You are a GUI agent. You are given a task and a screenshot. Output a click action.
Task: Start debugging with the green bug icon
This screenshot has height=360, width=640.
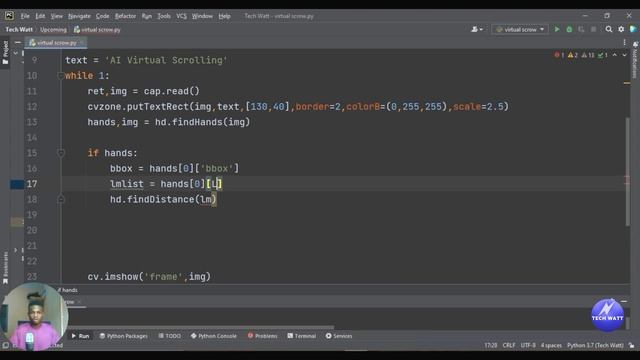(x=569, y=29)
